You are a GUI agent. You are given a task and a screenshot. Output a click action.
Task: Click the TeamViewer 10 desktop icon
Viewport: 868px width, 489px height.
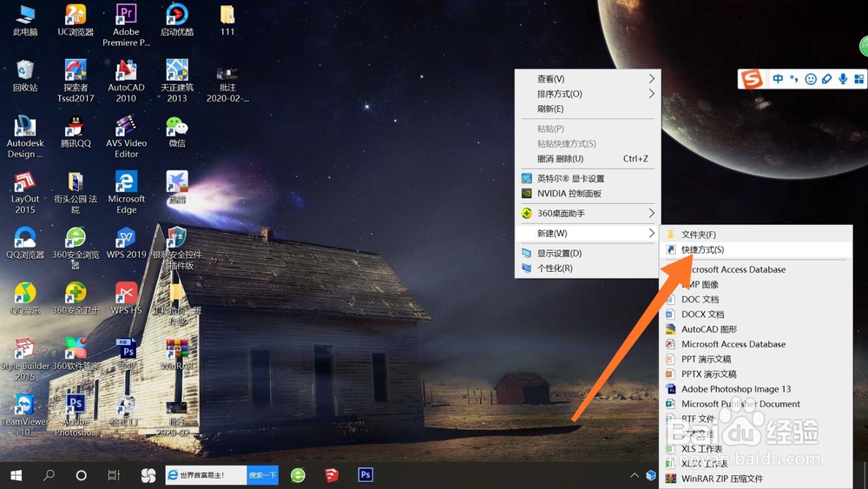[x=25, y=415]
